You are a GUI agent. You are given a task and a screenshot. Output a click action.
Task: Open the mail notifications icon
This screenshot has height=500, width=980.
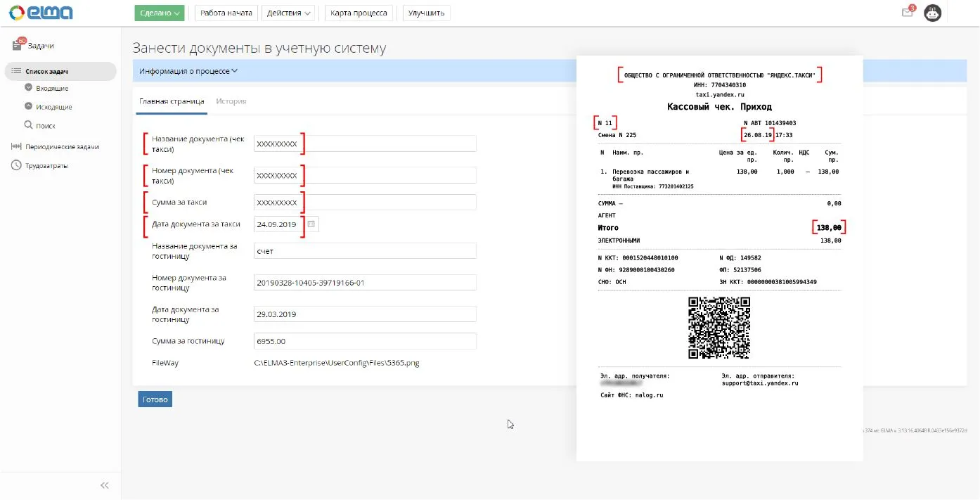[908, 11]
